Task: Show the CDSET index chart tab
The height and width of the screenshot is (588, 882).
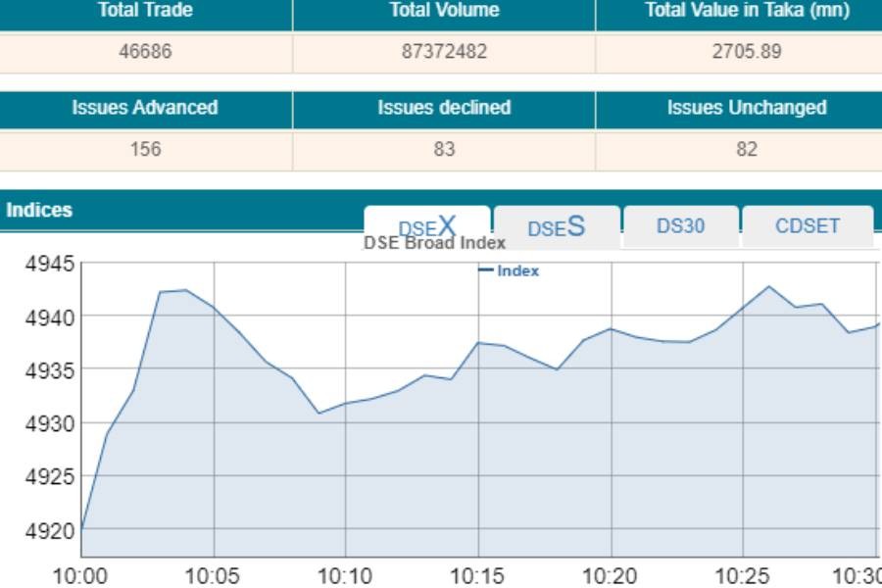Action: [x=808, y=226]
